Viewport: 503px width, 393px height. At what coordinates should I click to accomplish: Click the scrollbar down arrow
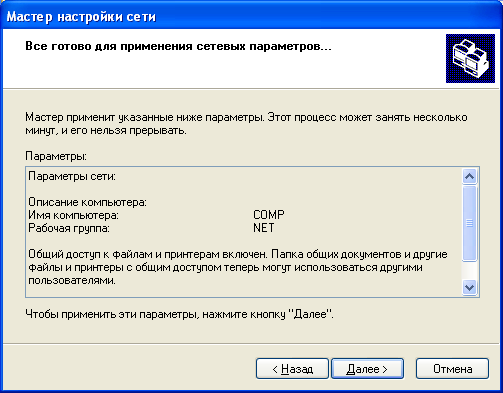pyautogui.click(x=469, y=287)
